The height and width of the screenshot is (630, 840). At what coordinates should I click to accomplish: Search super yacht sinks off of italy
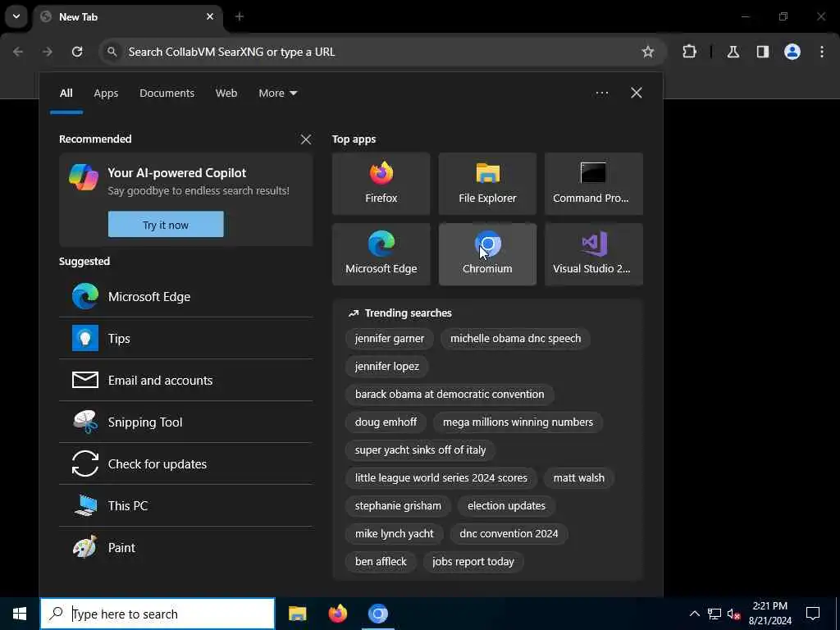[420, 450]
